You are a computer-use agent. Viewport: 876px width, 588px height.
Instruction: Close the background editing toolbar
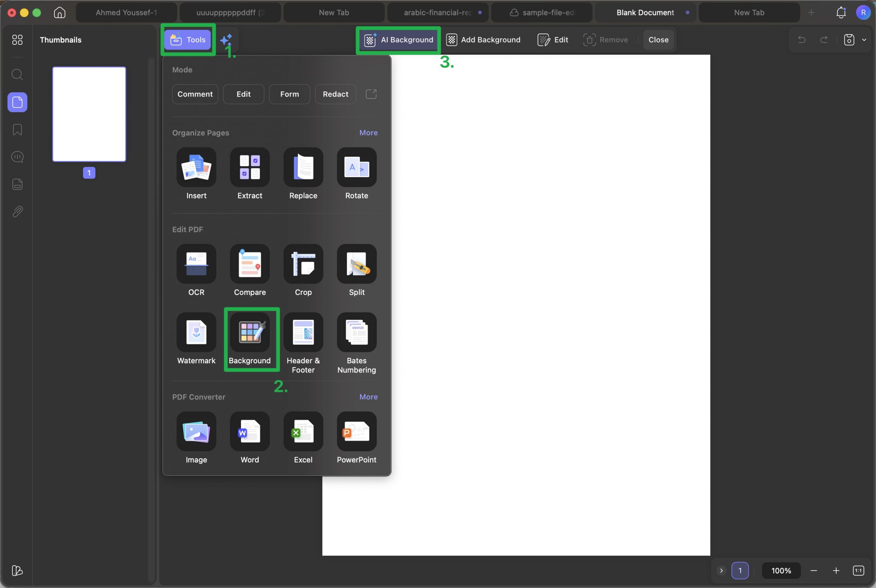pos(658,40)
